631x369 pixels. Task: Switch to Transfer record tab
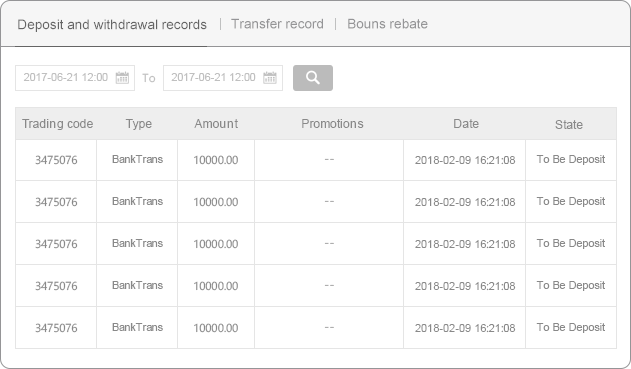(277, 24)
